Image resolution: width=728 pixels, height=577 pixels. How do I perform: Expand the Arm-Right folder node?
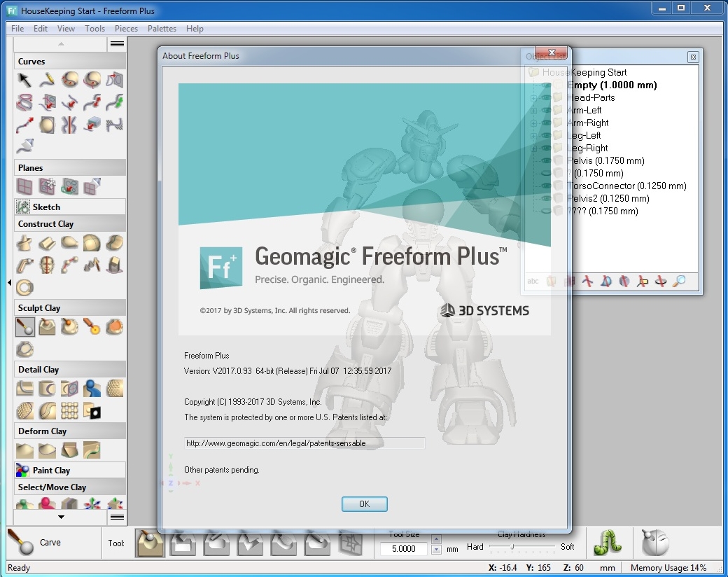[533, 123]
